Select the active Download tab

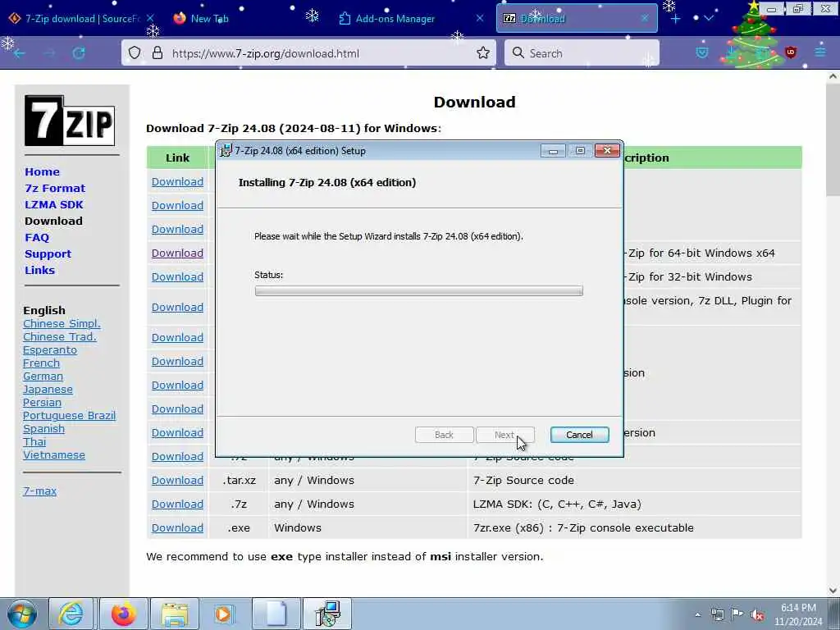pyautogui.click(x=577, y=19)
